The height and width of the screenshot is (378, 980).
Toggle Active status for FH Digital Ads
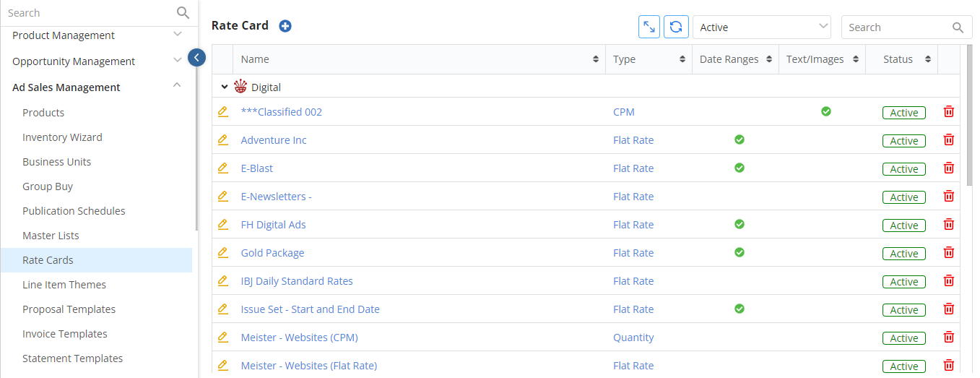[x=903, y=225]
